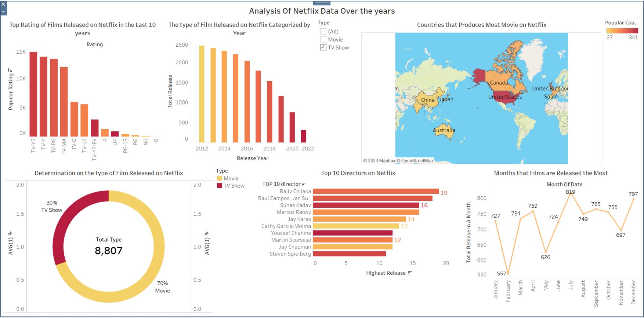Select the 2016 bar in Total Release chart
The height and width of the screenshot is (318, 644).
[247, 102]
